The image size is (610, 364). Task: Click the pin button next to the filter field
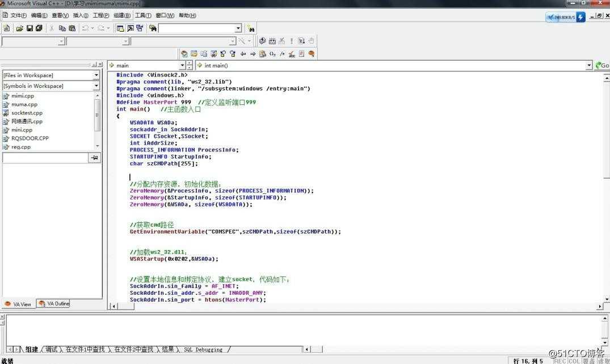tap(95, 158)
